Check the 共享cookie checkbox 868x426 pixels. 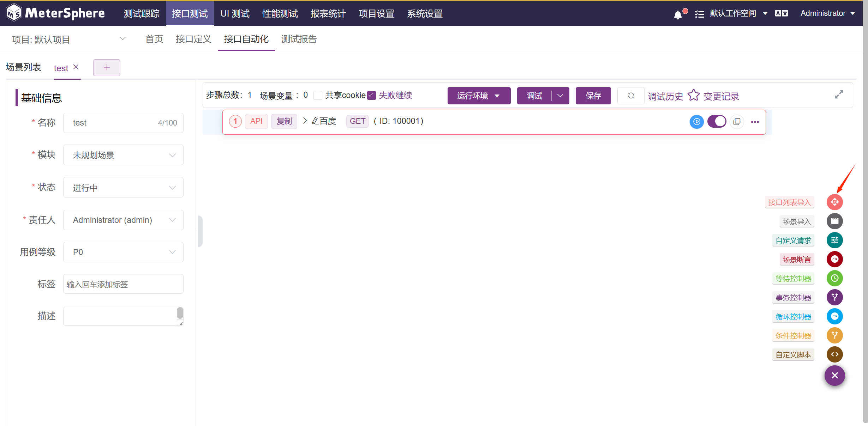[x=318, y=96]
